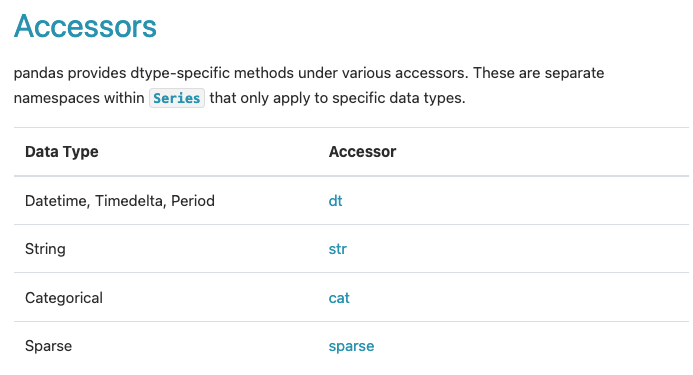Click the Series code reference link
Screen dimensions: 693x375
pos(177,98)
